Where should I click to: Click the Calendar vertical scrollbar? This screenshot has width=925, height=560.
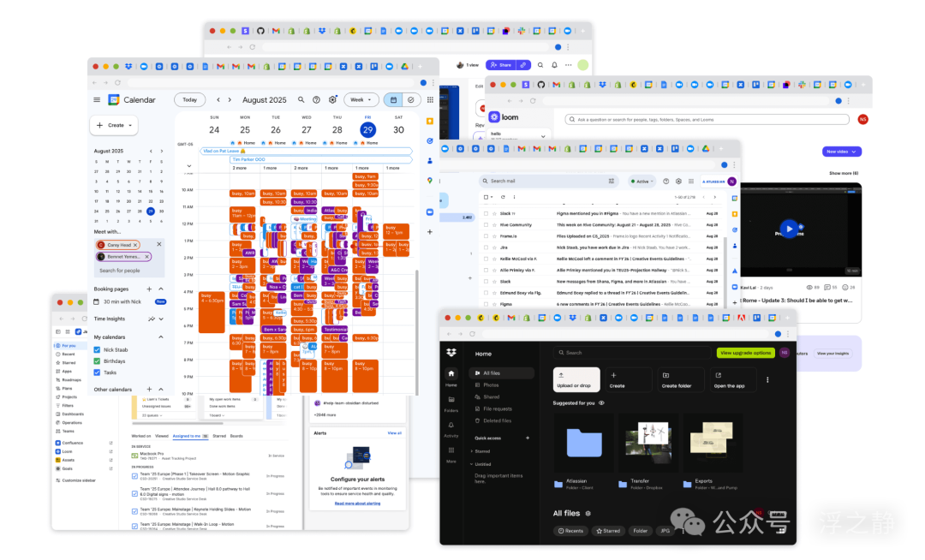coord(417,332)
